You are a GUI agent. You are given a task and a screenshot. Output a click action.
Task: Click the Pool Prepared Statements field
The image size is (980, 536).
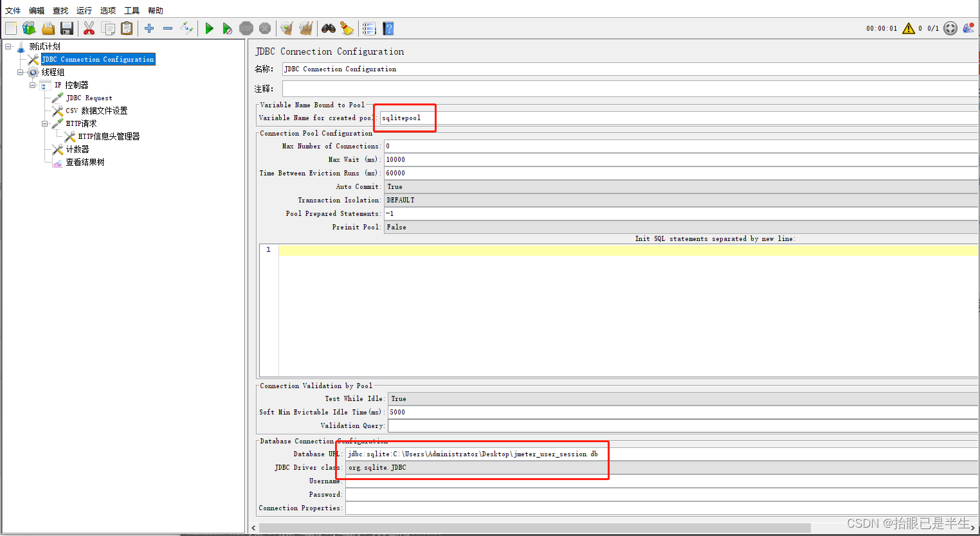[682, 213]
